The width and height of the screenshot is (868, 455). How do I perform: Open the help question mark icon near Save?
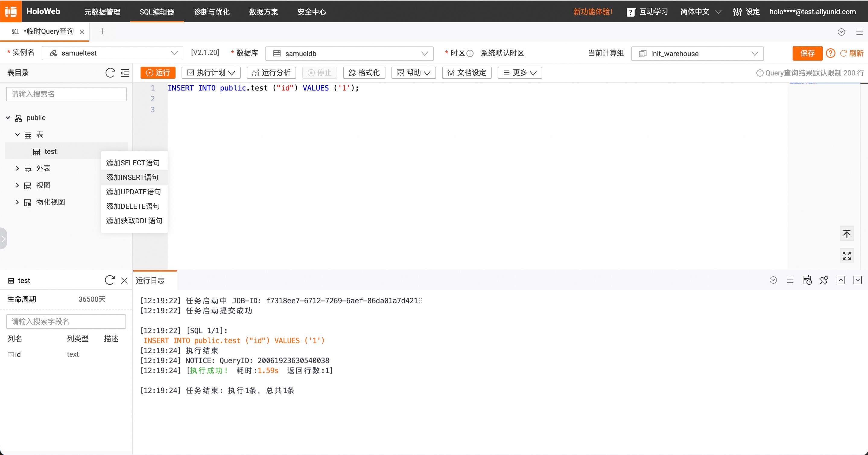tap(830, 53)
